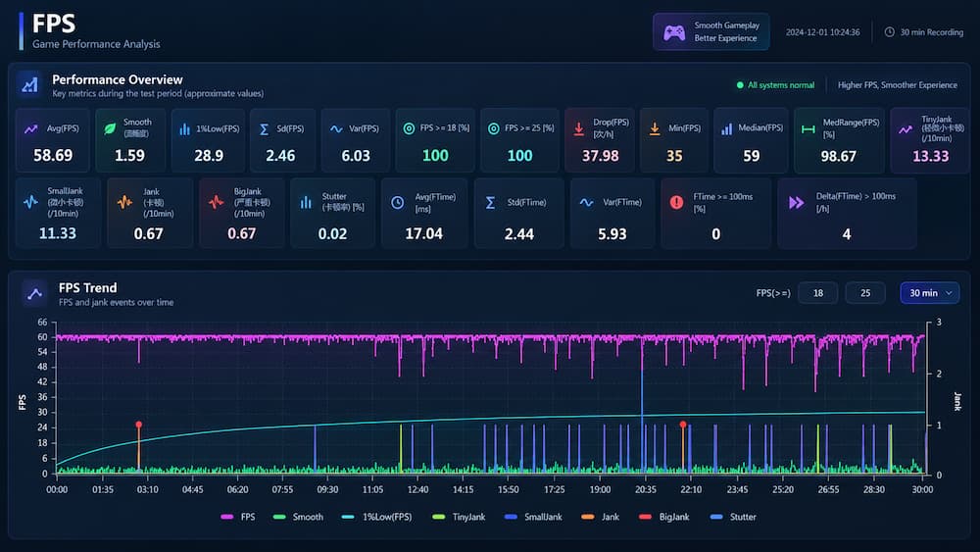980x552 pixels.
Task: Click the Delta(FTime) value 4
Action: coord(847,233)
